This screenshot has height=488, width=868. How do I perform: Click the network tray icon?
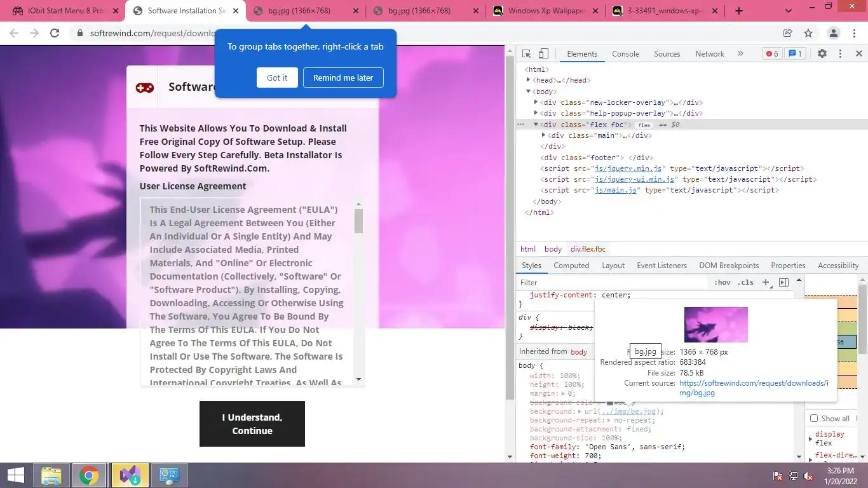point(793,476)
